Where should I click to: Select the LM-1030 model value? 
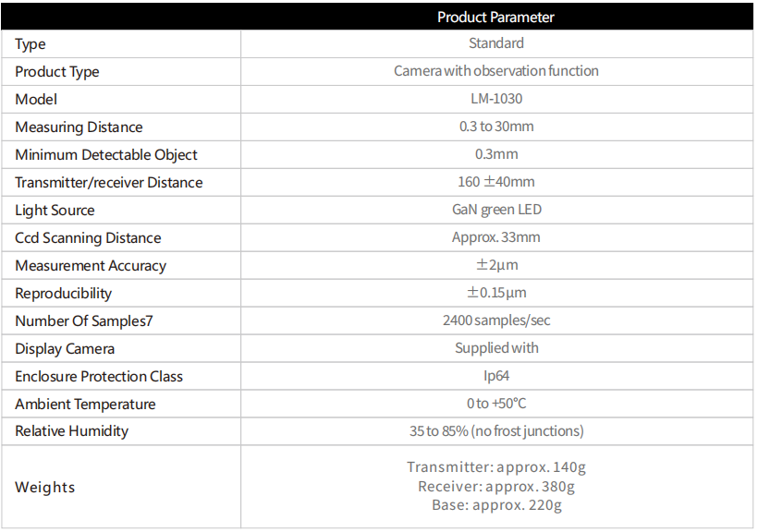496,99
